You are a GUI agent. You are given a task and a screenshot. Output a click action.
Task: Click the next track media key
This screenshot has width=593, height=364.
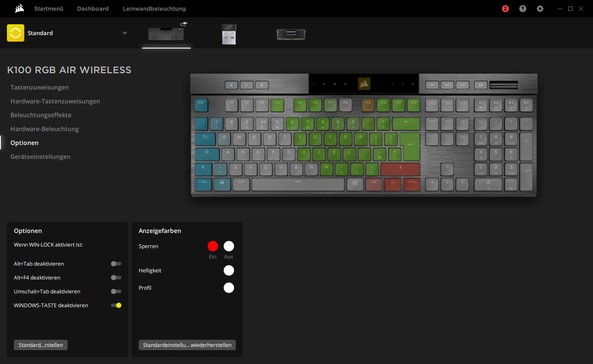pyautogui.click(x=463, y=85)
